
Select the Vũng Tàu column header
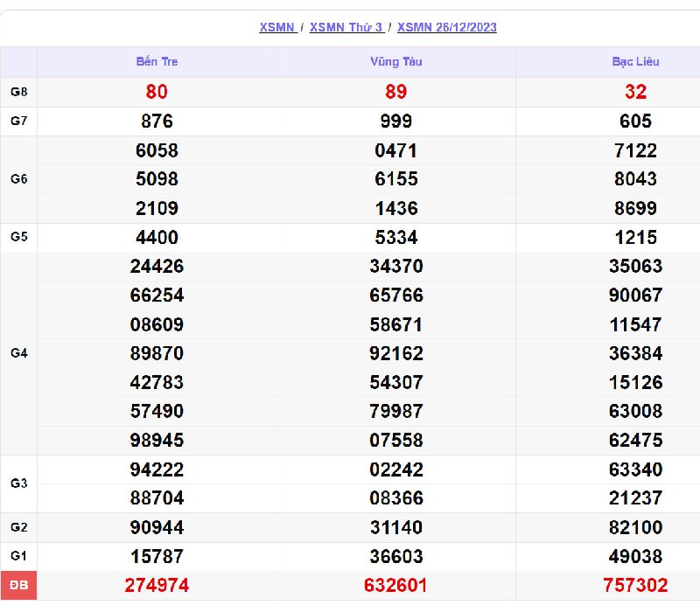coord(395,62)
